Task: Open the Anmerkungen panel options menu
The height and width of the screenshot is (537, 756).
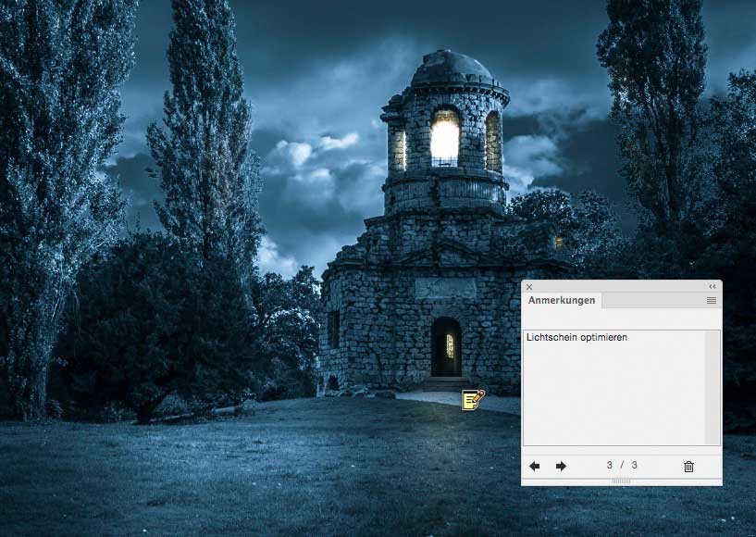Action: [x=712, y=300]
